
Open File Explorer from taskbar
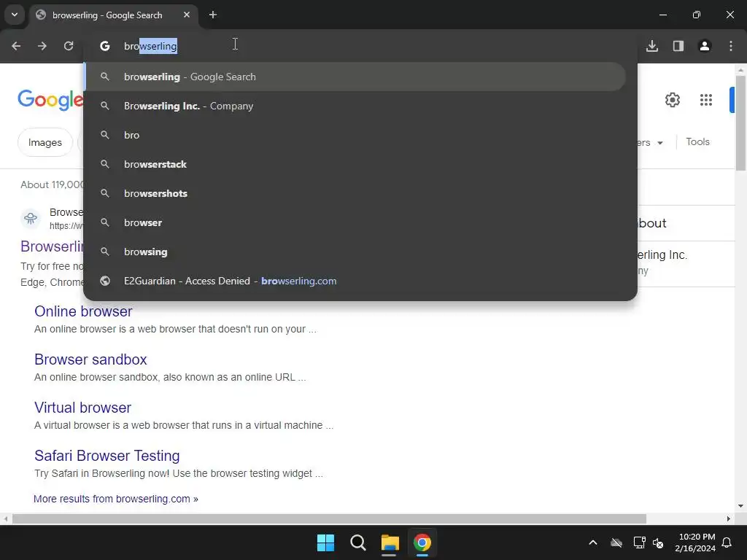click(390, 542)
